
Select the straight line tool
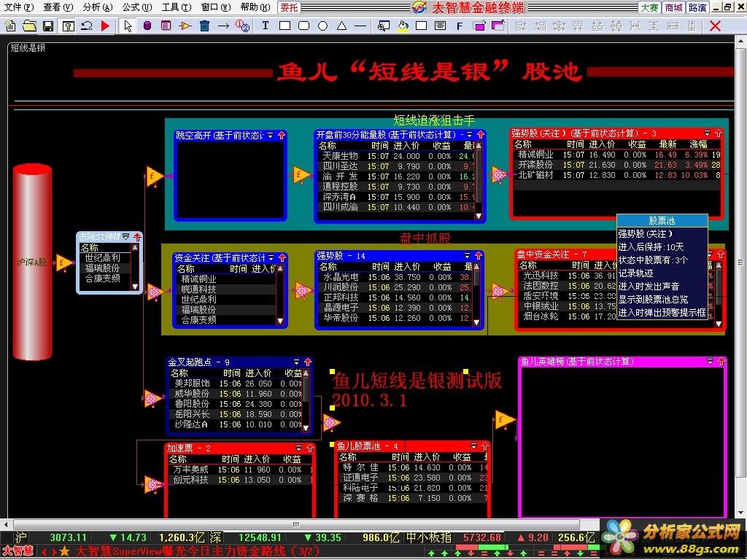[360, 26]
